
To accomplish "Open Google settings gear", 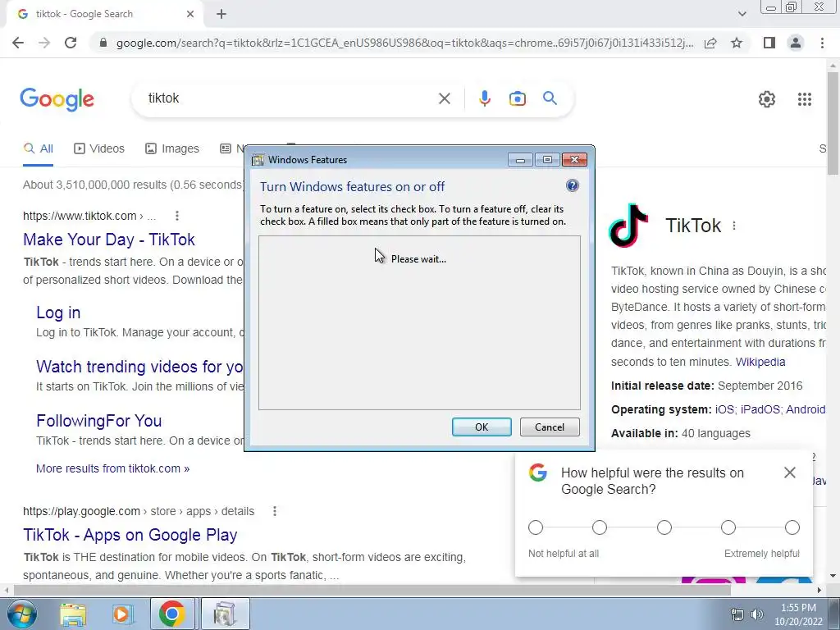I will coord(767,99).
